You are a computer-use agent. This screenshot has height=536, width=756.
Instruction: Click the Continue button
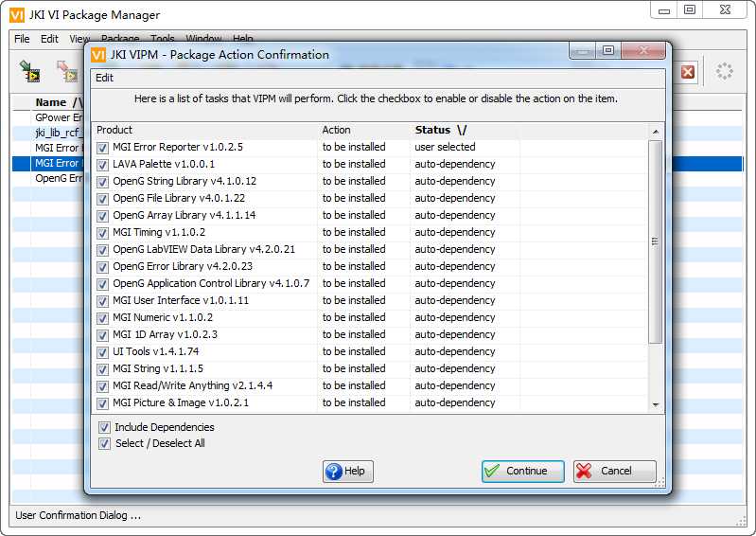(x=522, y=471)
